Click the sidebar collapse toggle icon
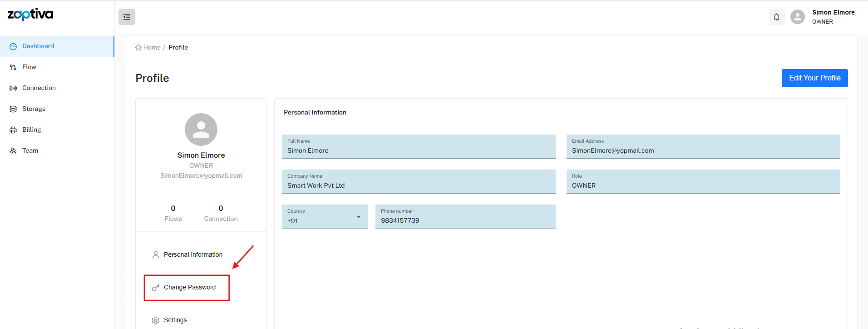 tap(127, 17)
